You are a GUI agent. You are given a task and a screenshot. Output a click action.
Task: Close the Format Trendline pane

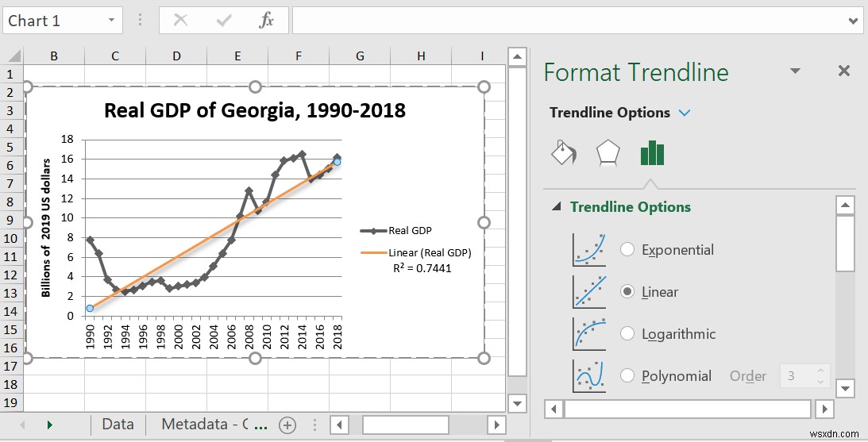[x=843, y=71]
